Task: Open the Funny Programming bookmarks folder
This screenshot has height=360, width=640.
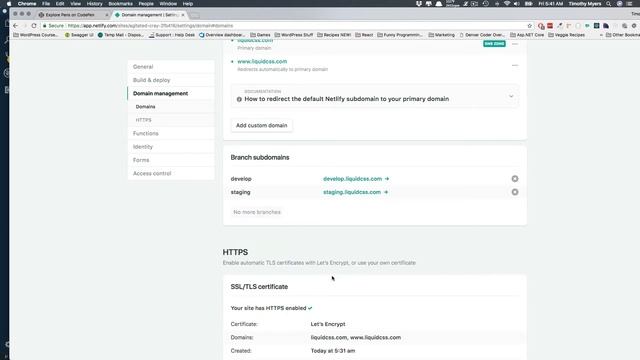Action: 400,35
